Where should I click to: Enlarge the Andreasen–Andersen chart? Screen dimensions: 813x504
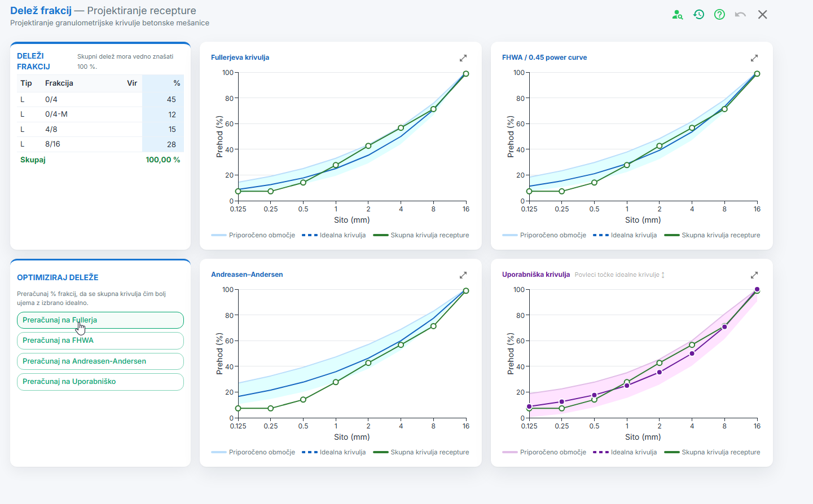pos(463,275)
